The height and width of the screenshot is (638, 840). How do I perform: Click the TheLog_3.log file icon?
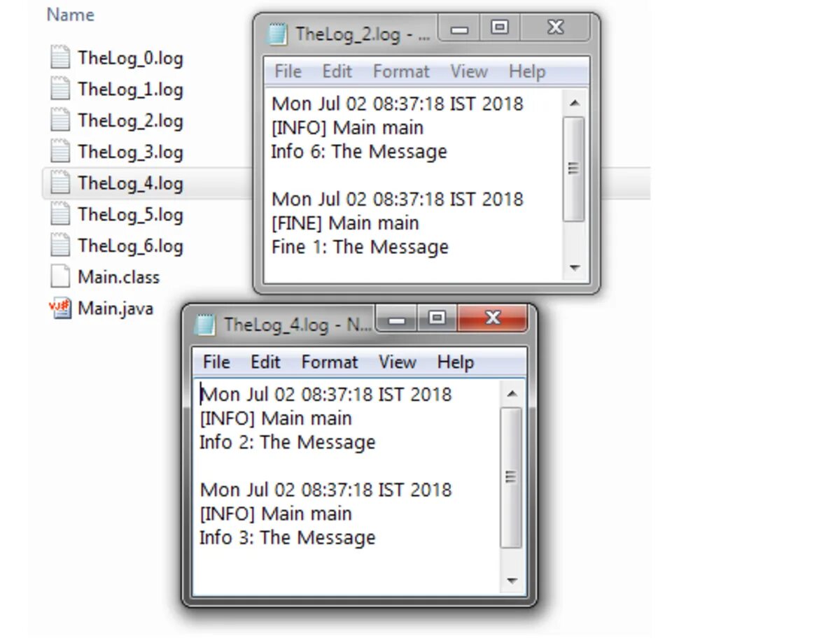pyautogui.click(x=60, y=151)
